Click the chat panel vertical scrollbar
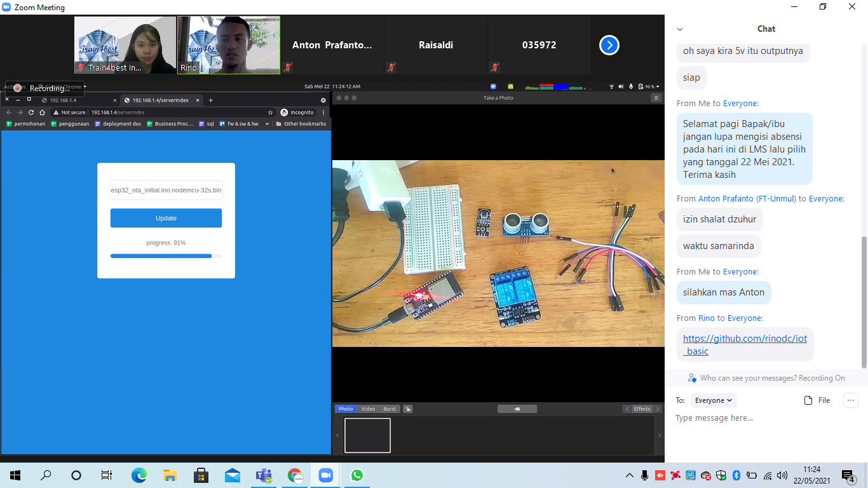This screenshot has width=868, height=488. pyautogui.click(x=863, y=302)
